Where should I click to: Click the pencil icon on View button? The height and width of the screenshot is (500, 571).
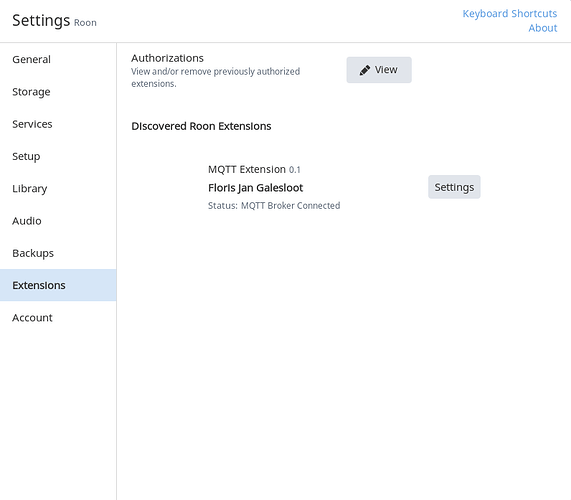(365, 70)
